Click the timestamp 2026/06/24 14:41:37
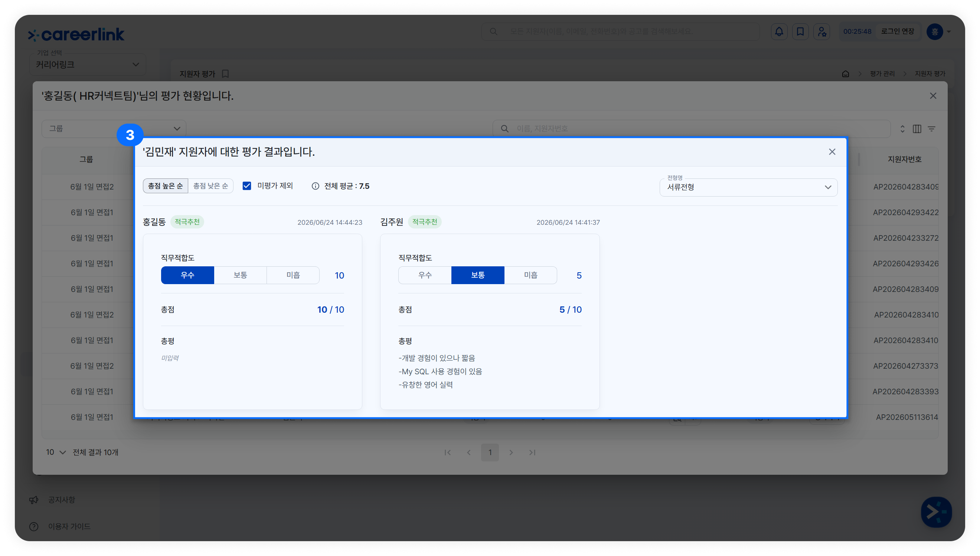980x556 pixels. click(568, 222)
